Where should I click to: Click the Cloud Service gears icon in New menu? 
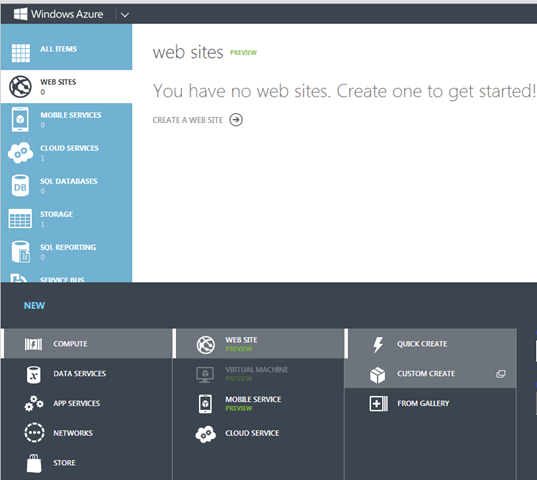tap(205, 434)
